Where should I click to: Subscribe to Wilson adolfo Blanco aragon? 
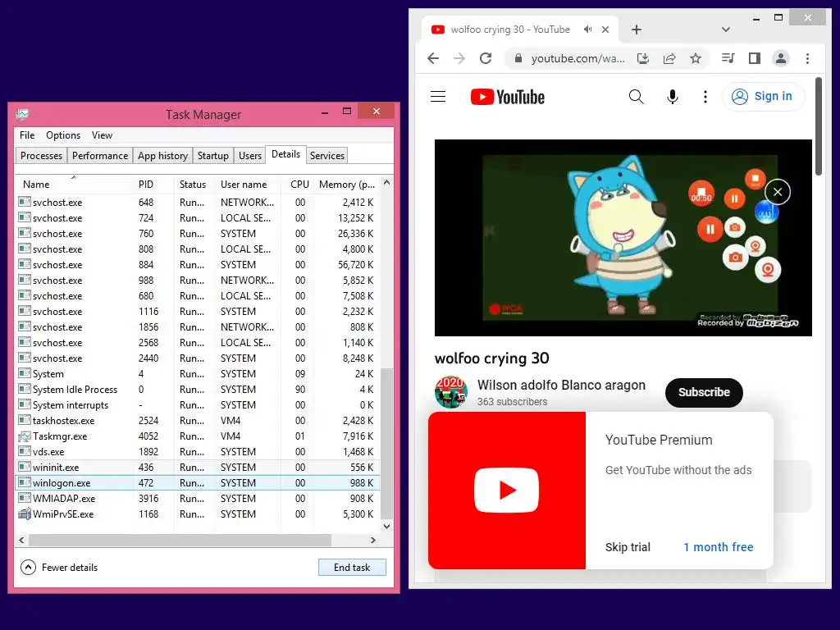click(704, 392)
